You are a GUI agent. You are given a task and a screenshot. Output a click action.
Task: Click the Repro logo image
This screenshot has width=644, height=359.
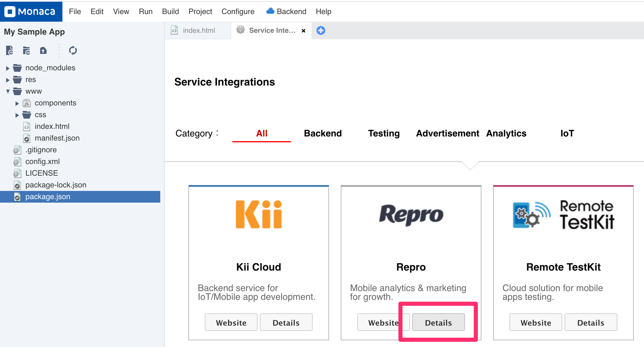[x=411, y=215]
